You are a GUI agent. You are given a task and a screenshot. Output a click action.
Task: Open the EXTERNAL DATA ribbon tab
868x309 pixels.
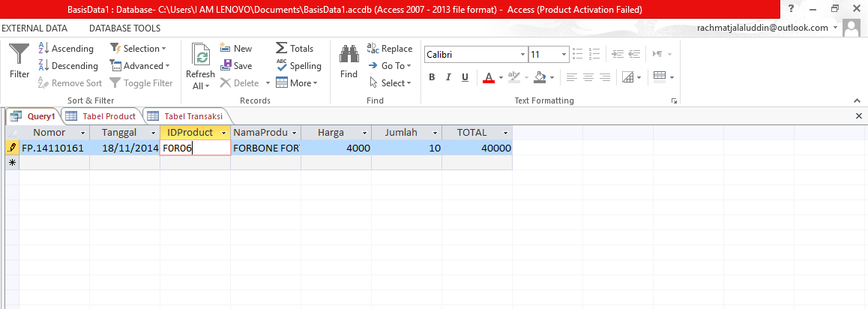34,28
